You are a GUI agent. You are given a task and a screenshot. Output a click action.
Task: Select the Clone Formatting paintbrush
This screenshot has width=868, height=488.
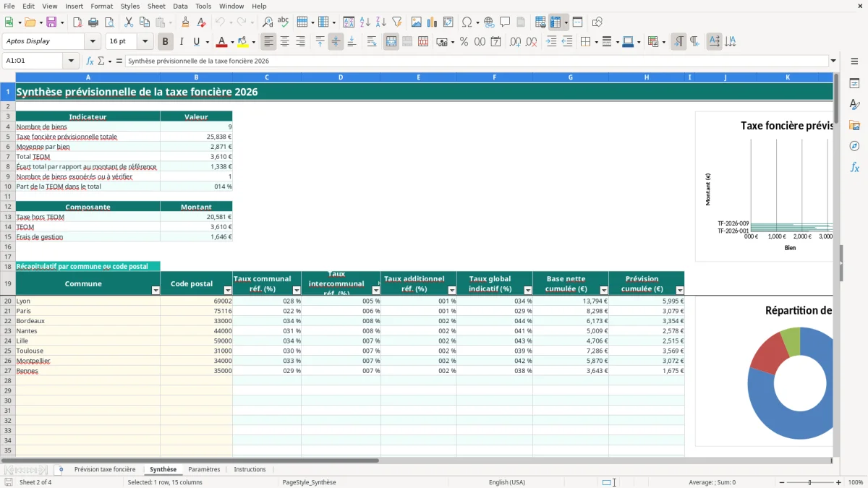click(185, 22)
